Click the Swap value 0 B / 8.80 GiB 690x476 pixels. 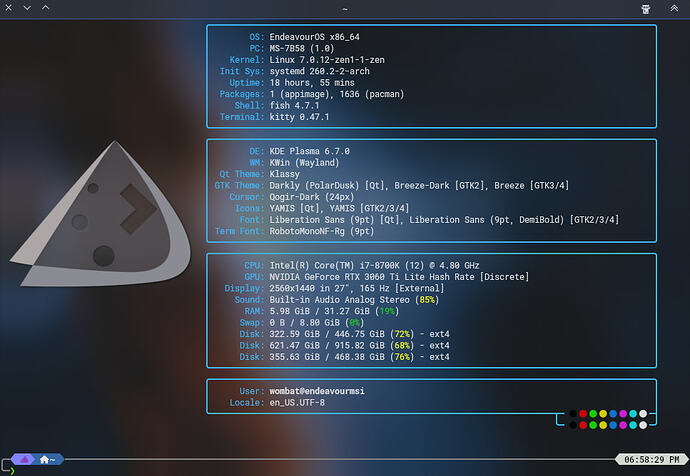305,323
